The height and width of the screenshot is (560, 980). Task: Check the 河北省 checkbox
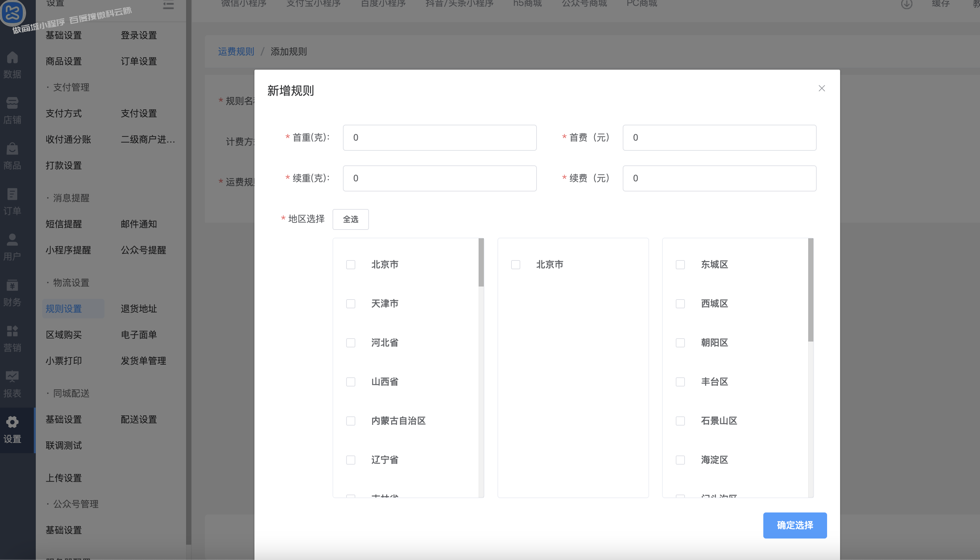tap(350, 343)
